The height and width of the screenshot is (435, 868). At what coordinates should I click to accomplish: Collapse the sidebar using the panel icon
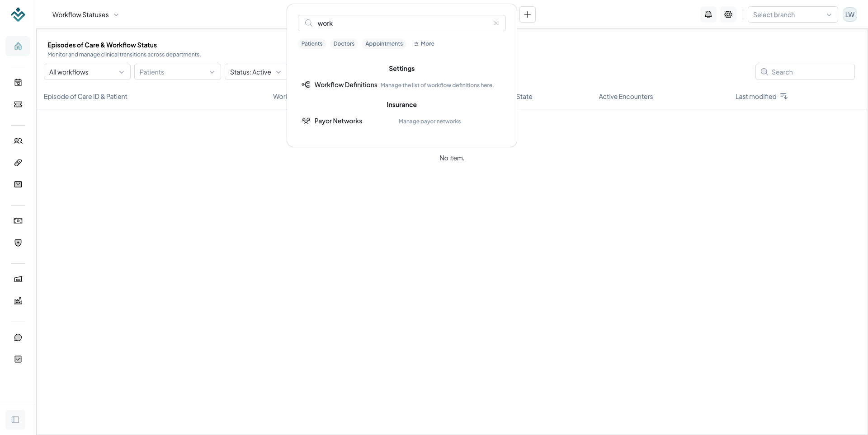click(15, 420)
